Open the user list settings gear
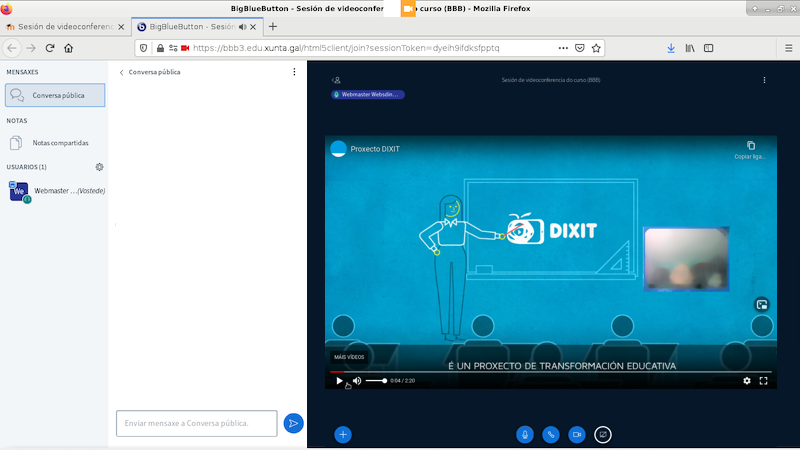This screenshot has width=800, height=450. (99, 167)
